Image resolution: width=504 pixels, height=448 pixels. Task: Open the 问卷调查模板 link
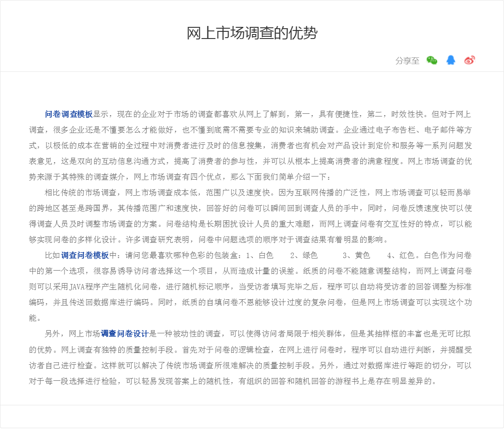coord(69,114)
